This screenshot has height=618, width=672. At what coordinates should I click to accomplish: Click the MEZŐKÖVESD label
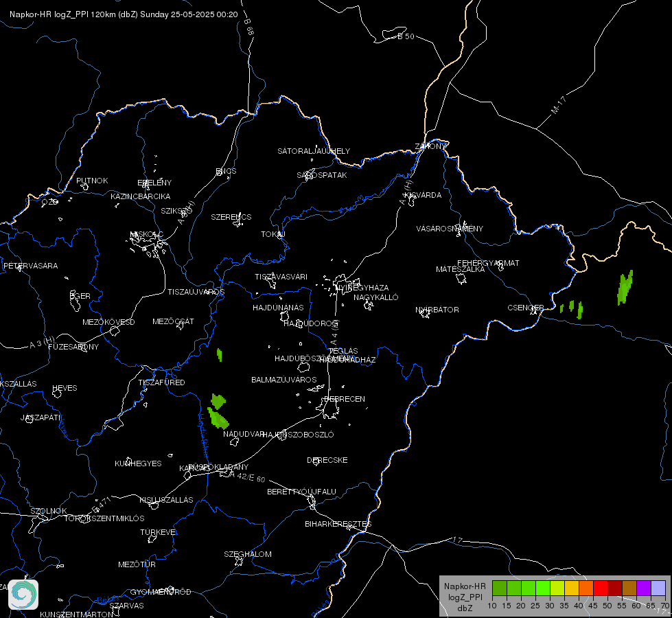pyautogui.click(x=108, y=321)
